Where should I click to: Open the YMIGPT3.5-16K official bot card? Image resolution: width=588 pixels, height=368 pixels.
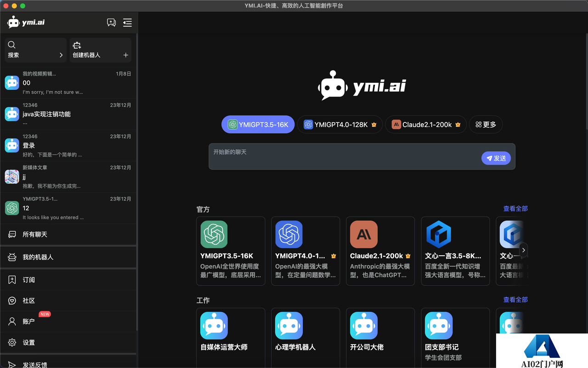(231, 251)
